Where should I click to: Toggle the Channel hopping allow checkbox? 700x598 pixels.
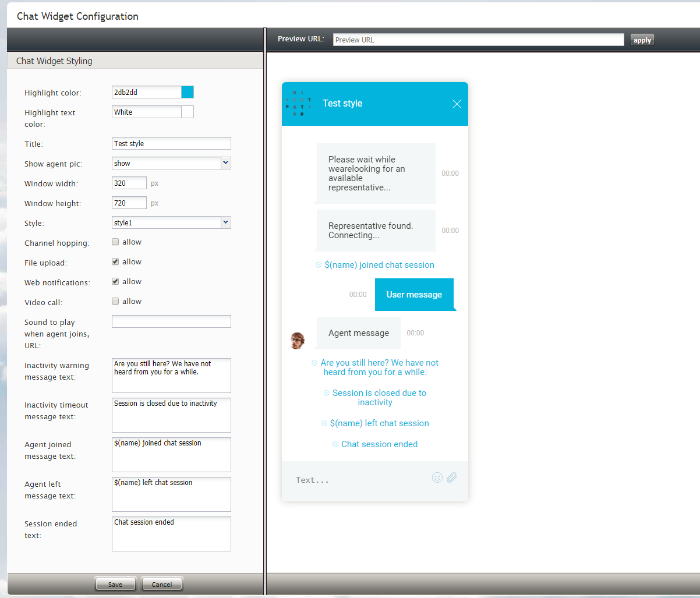(x=115, y=242)
